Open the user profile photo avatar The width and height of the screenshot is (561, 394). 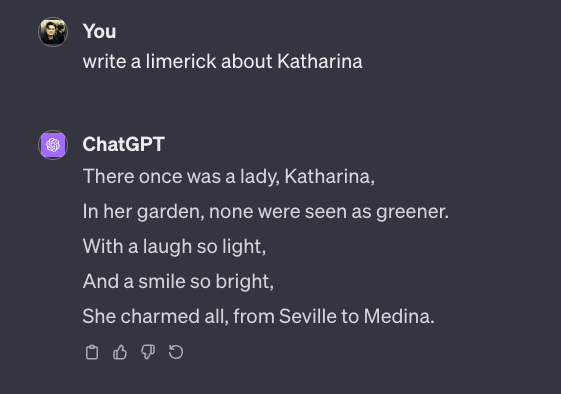tap(53, 32)
